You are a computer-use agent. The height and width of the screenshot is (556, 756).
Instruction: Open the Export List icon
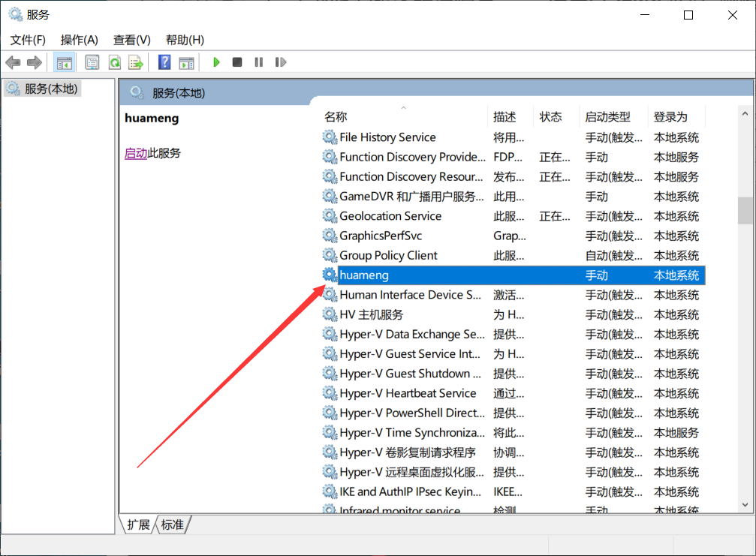tap(136, 62)
